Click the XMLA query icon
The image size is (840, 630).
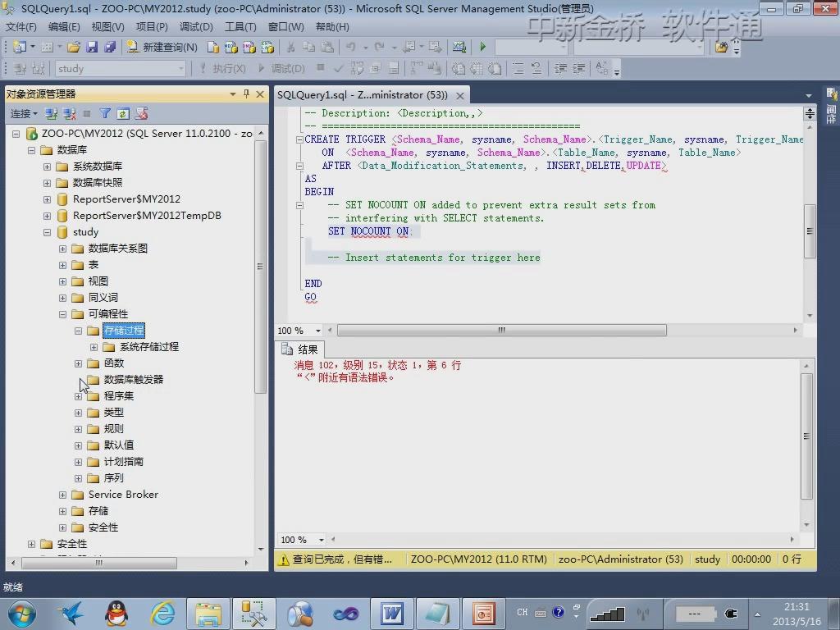pos(267,47)
